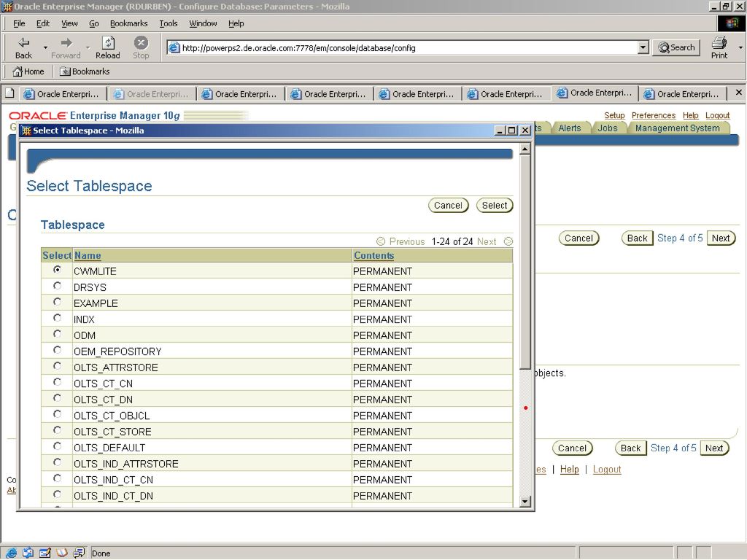
Task: Click the page icon beside the URL
Action: [174, 47]
